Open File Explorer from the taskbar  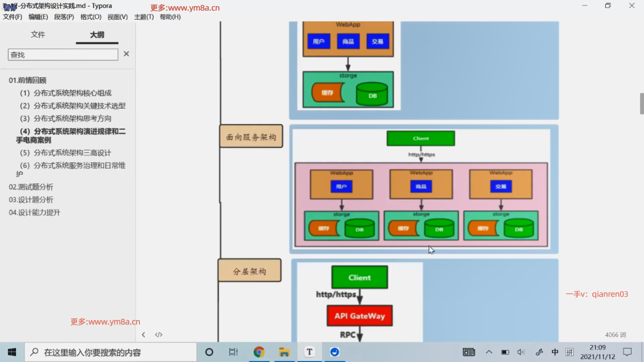tap(284, 352)
